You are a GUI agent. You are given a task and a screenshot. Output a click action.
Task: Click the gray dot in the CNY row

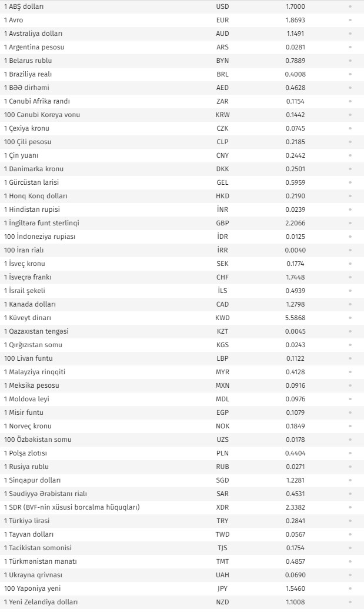tap(350, 155)
